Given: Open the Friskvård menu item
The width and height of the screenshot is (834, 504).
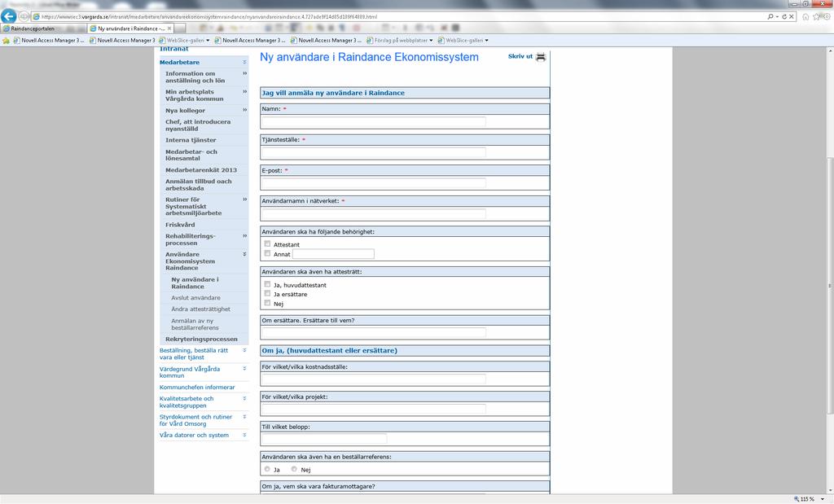Looking at the screenshot, I should 180,225.
